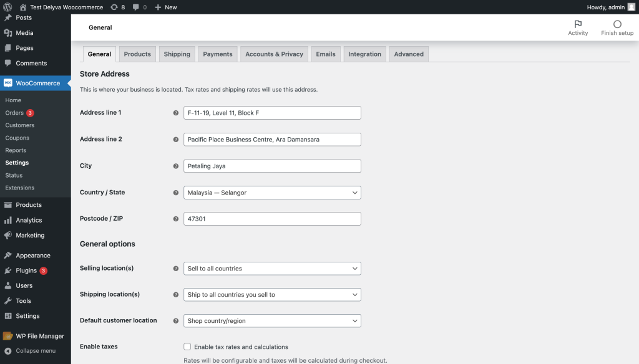Open WooCommerce Coupons submenu link
The height and width of the screenshot is (364, 639).
click(x=17, y=138)
